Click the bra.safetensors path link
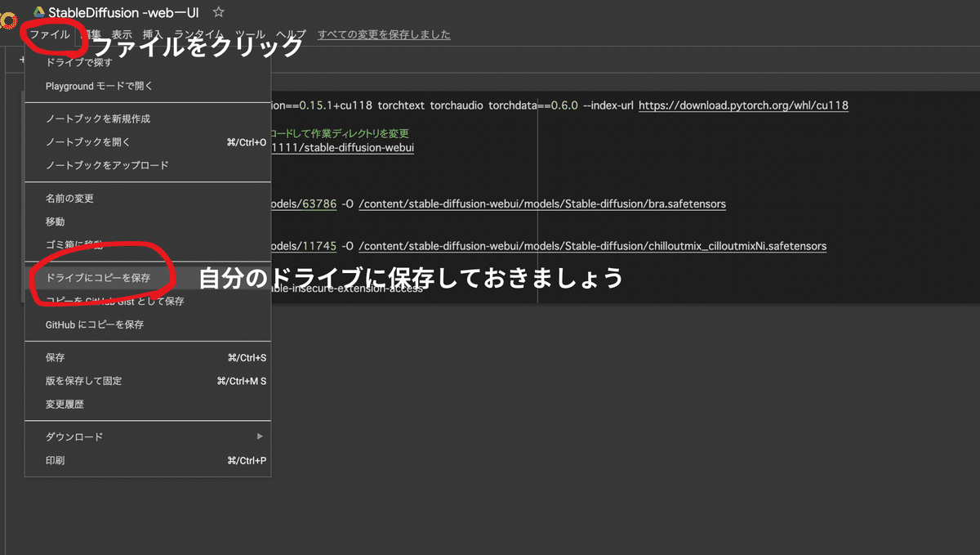 coord(542,204)
